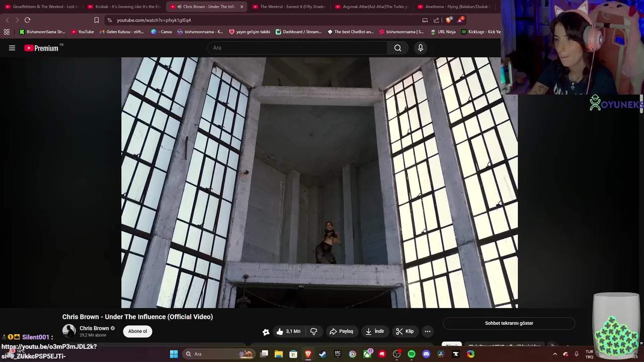Open the KickLogz bookmark

point(481,32)
